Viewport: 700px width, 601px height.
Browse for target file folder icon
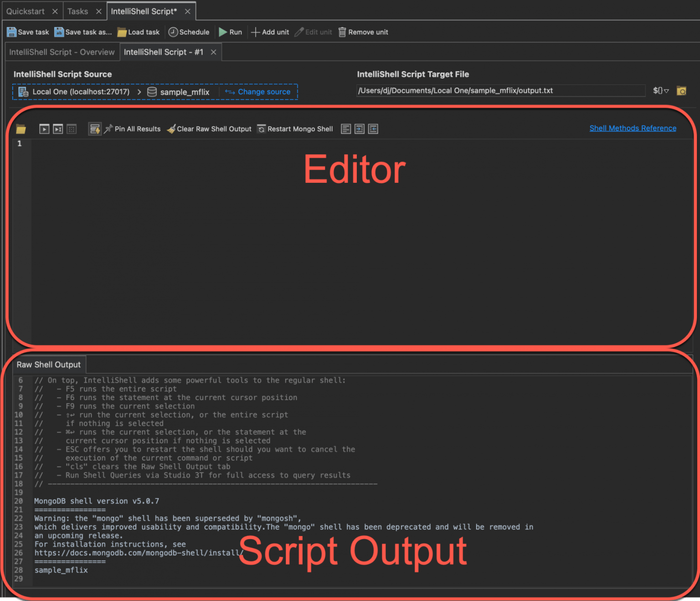point(681,91)
